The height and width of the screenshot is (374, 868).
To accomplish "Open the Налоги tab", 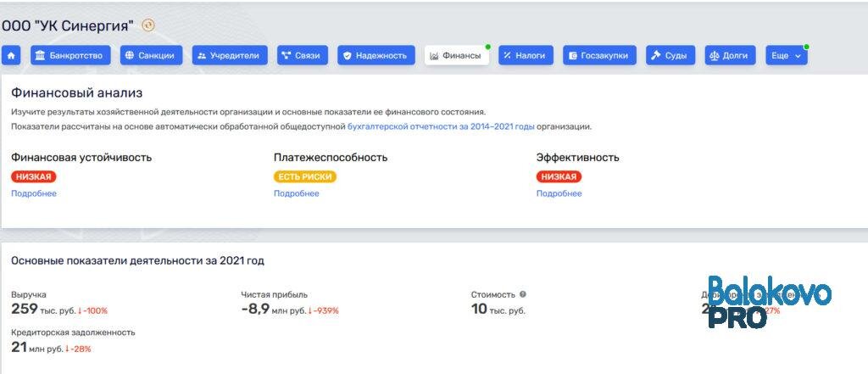I will click(526, 55).
